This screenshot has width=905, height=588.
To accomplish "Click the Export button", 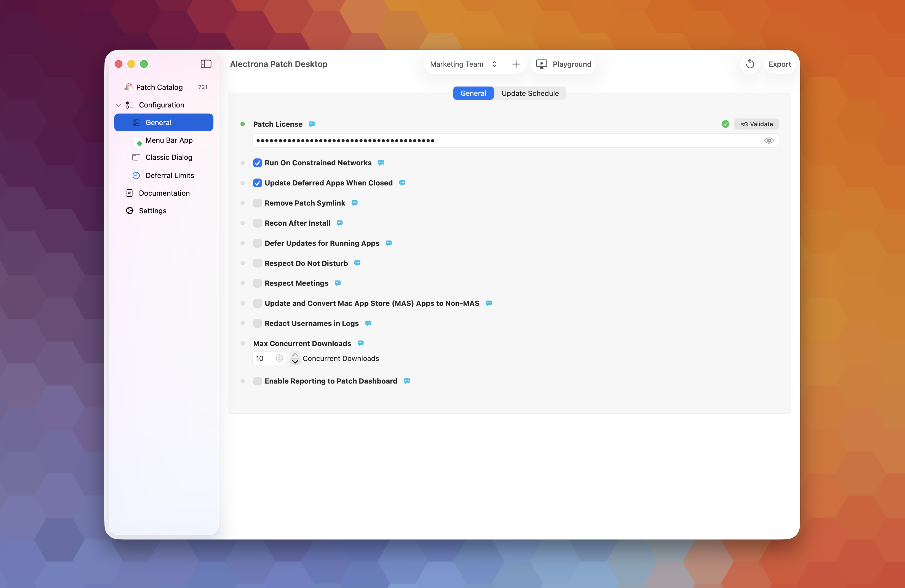I will (x=780, y=64).
